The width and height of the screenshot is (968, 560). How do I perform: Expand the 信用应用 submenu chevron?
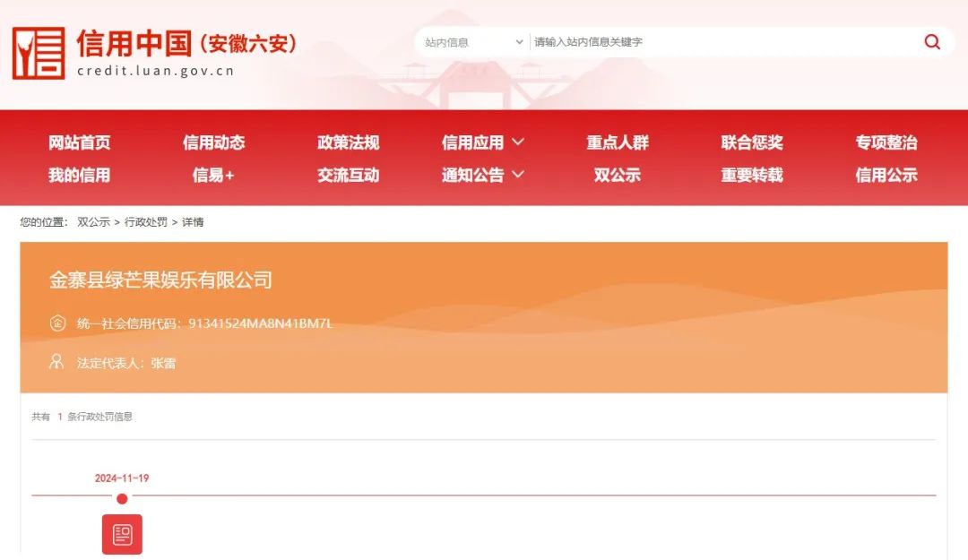point(518,142)
